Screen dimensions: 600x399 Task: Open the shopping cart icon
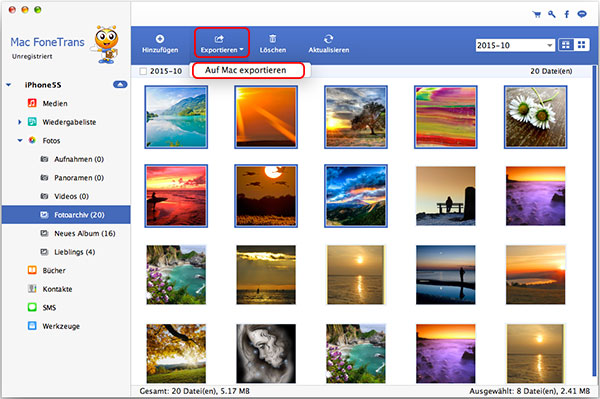click(536, 15)
